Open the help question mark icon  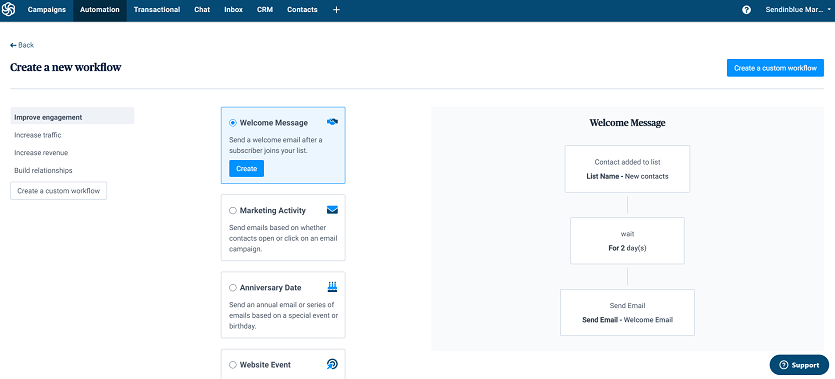(747, 10)
